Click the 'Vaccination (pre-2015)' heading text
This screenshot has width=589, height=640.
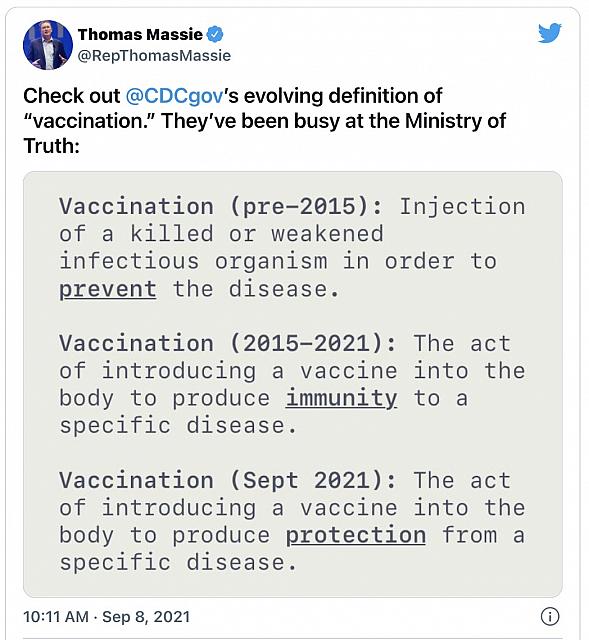click(222, 206)
